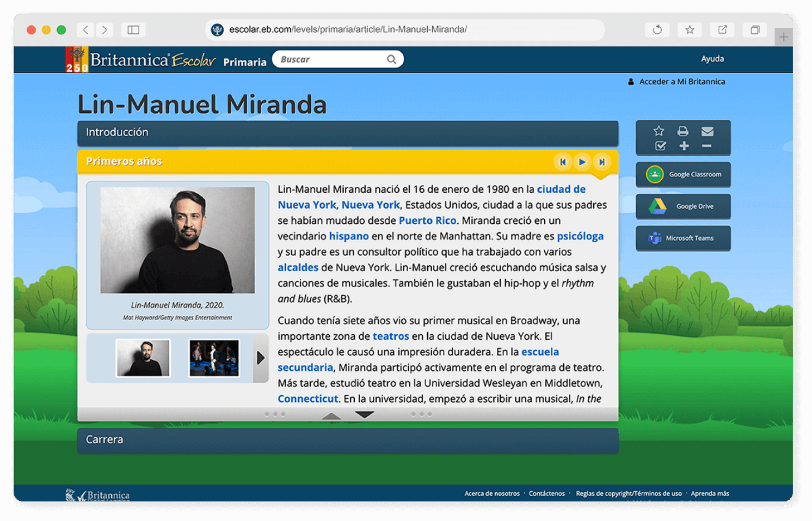This screenshot has height=521, width=812.
Task: Open the hispano link
Action: [349, 236]
